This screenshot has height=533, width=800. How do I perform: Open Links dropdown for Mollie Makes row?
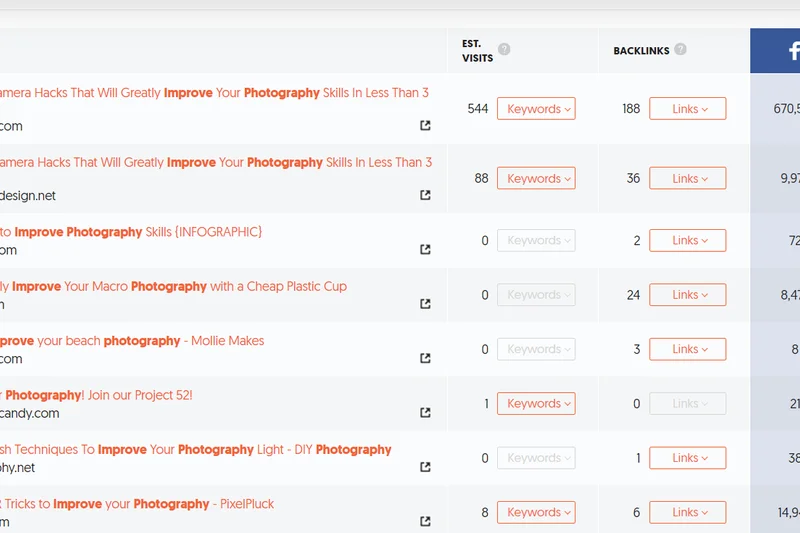coord(687,349)
